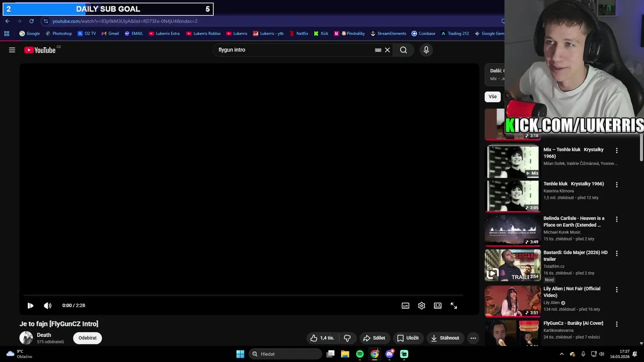Open the channel name Death
Screen dimensions: 644x362
(44, 335)
